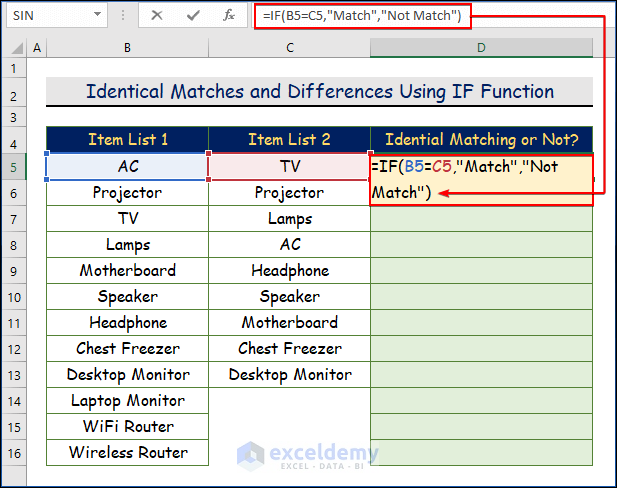617x488 pixels.
Task: Select column B header
Action: click(x=127, y=48)
